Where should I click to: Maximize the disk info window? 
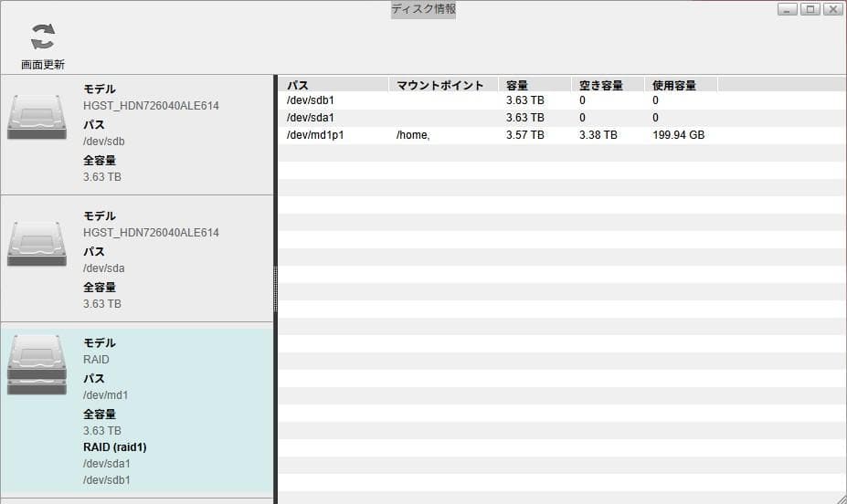[x=810, y=9]
